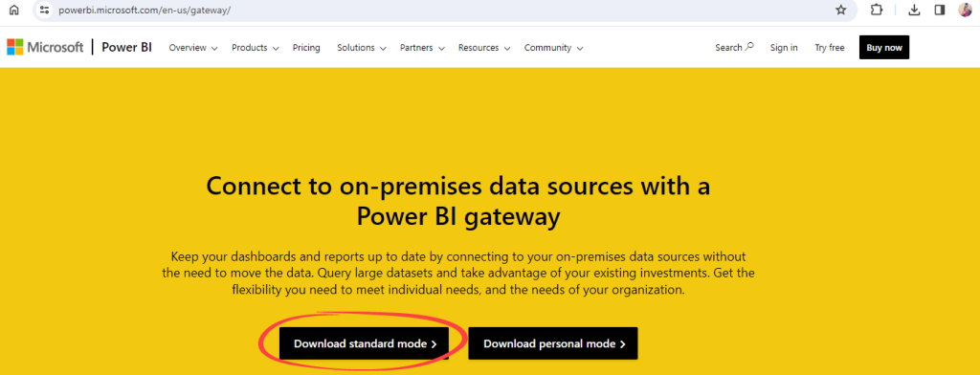Open site information icon in address bar
Image resolution: width=980 pixels, height=375 pixels.
tap(44, 10)
